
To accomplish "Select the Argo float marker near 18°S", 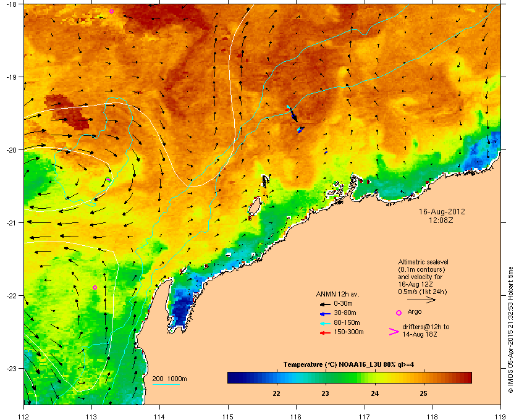I will tap(112, 12).
